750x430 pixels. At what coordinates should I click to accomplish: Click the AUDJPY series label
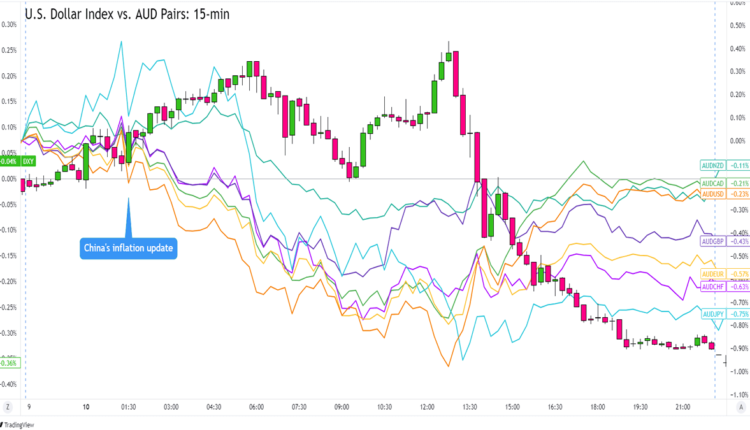pyautogui.click(x=713, y=314)
